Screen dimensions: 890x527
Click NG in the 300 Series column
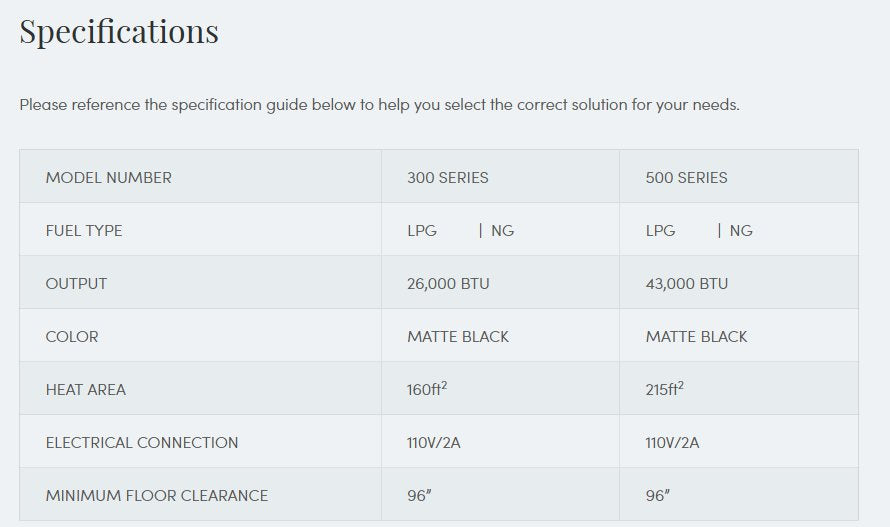(502, 231)
